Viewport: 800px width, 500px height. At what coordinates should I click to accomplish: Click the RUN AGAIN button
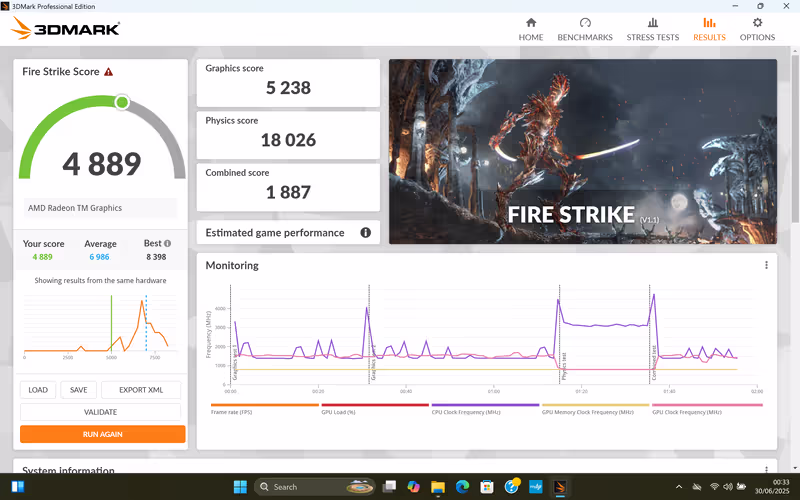tap(103, 434)
